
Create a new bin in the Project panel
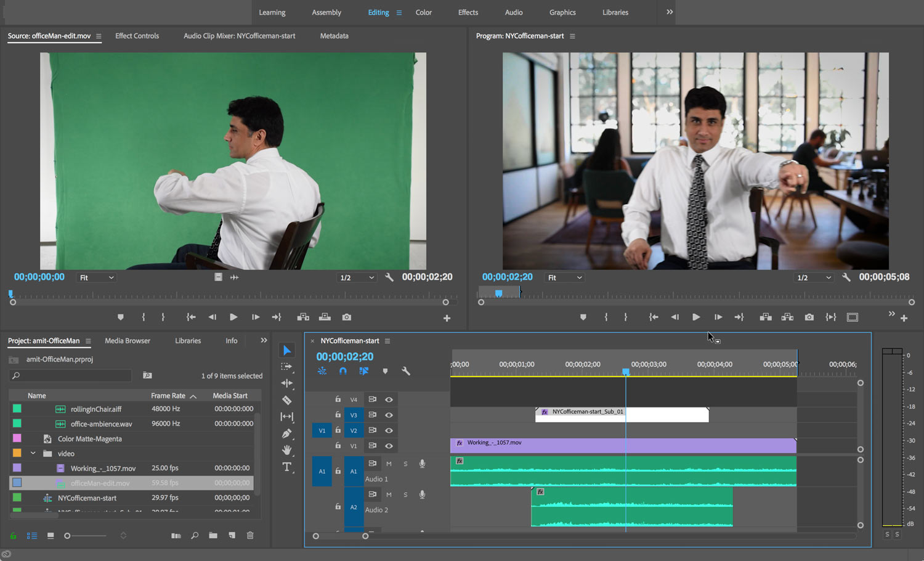click(213, 535)
